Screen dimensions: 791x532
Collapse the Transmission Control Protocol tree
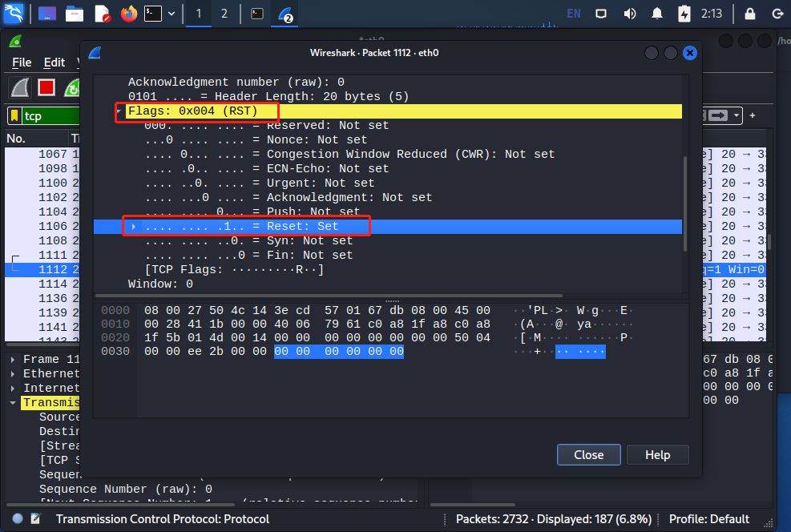pyautogui.click(x=14, y=403)
